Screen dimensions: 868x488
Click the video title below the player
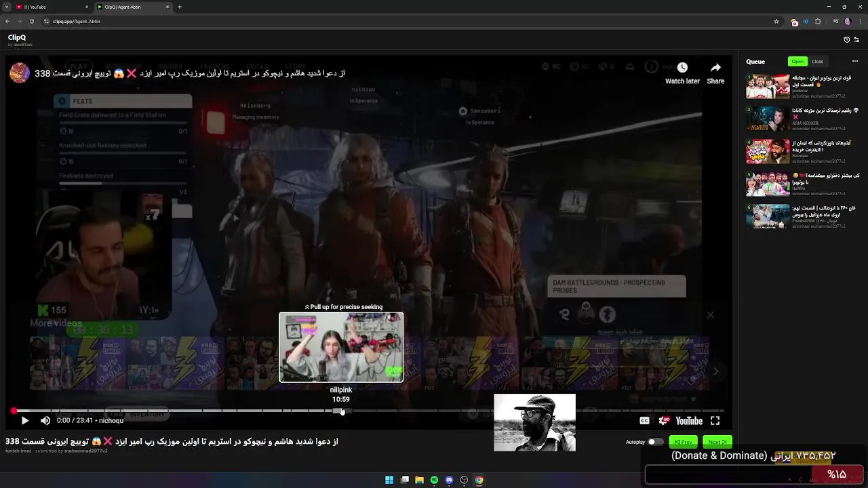[x=172, y=441]
